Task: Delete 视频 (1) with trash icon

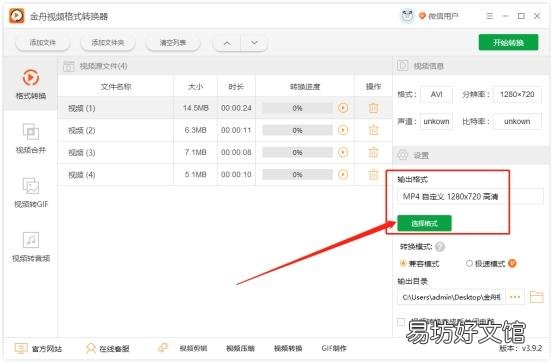Action: click(x=373, y=108)
